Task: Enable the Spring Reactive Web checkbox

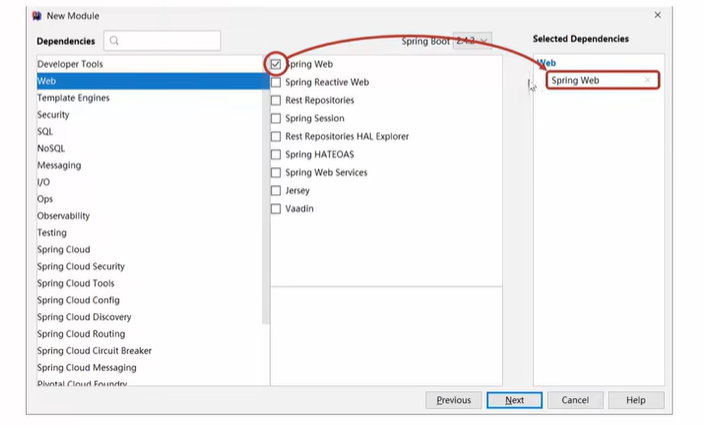Action: [276, 82]
